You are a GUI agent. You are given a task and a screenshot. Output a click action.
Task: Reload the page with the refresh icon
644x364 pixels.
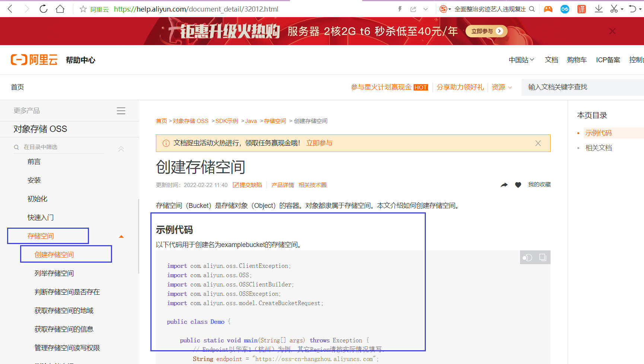pos(44,9)
